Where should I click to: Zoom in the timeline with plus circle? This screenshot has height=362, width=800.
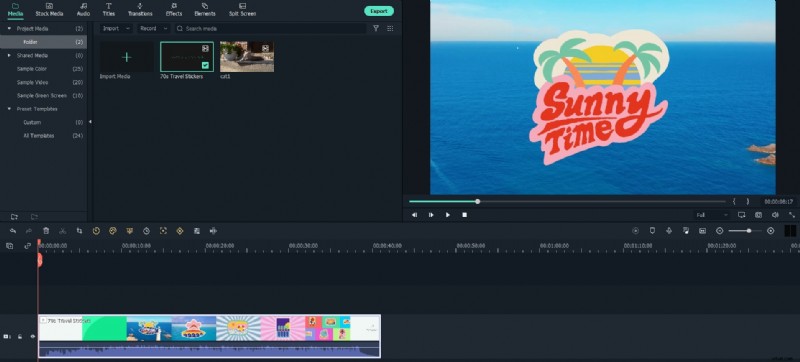click(x=770, y=231)
